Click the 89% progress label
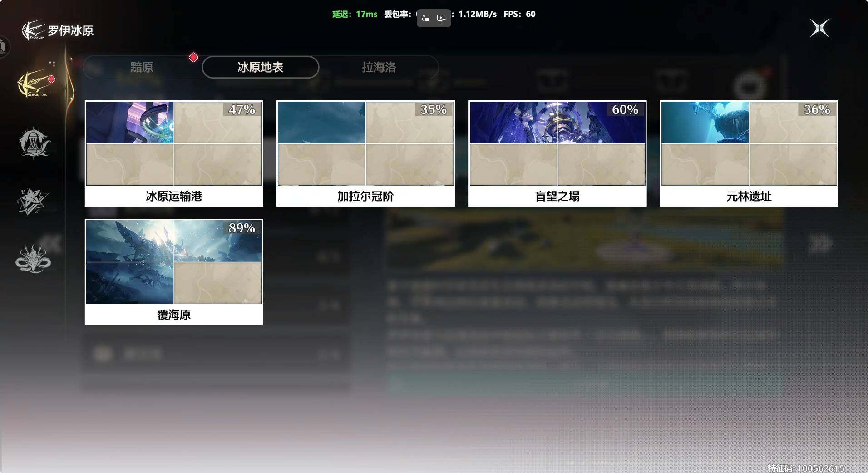Screen dimensions: 868x473 point(242,228)
